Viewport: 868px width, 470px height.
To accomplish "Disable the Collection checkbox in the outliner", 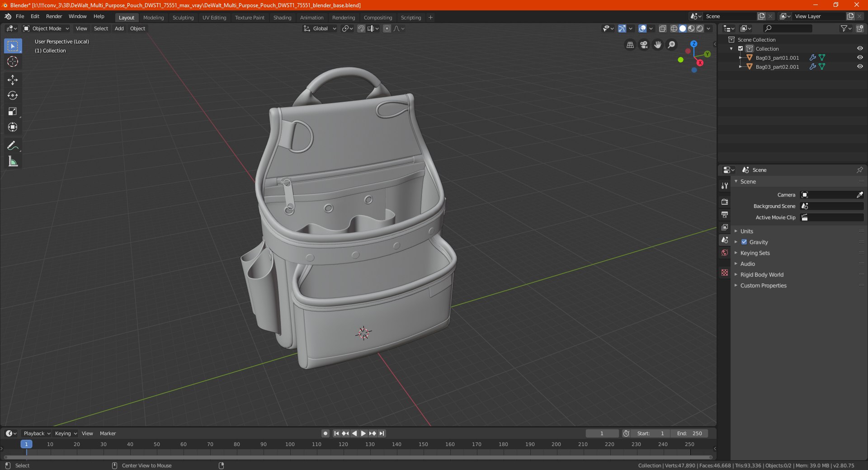I will click(x=741, y=48).
